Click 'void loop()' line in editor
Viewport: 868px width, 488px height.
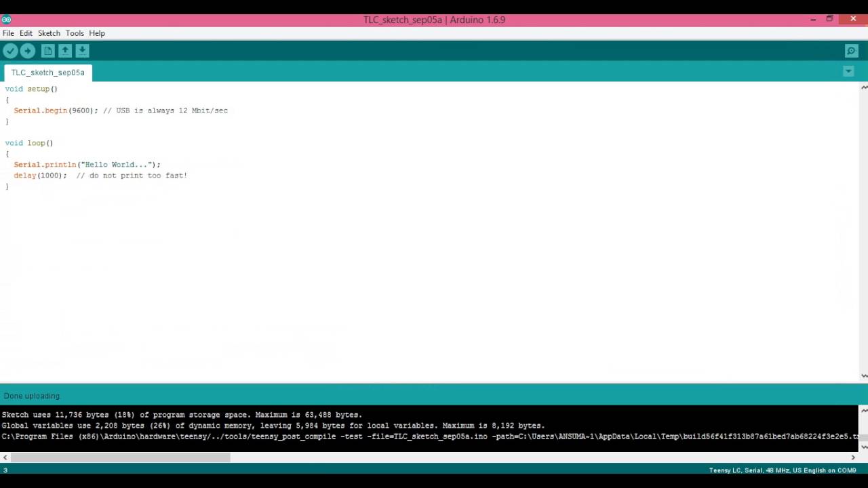click(x=29, y=143)
